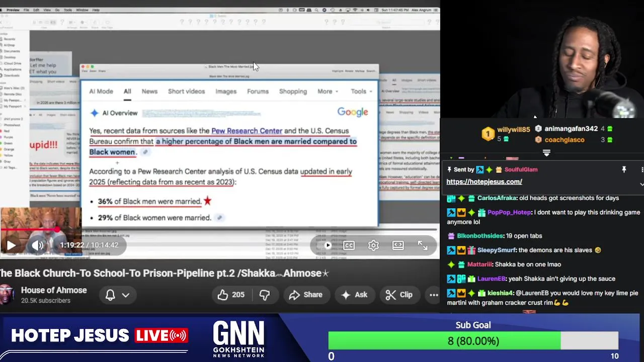This screenshot has width=644, height=362.
Task: Click the video title text
Action: pos(164,273)
